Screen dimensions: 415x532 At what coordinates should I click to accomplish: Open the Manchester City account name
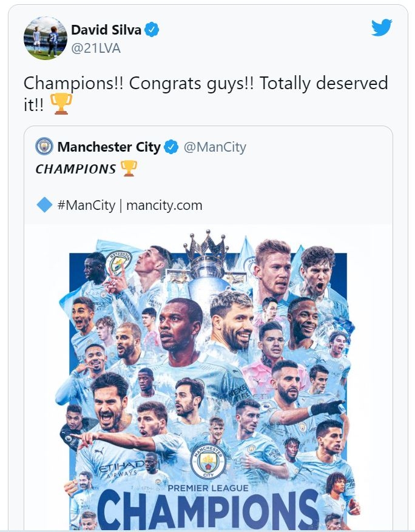click(x=109, y=147)
